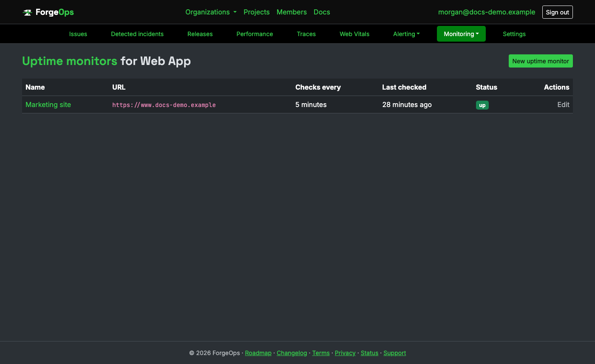Expand the Organizations dropdown
Viewport: 595px width, 364px height.
coord(211,12)
